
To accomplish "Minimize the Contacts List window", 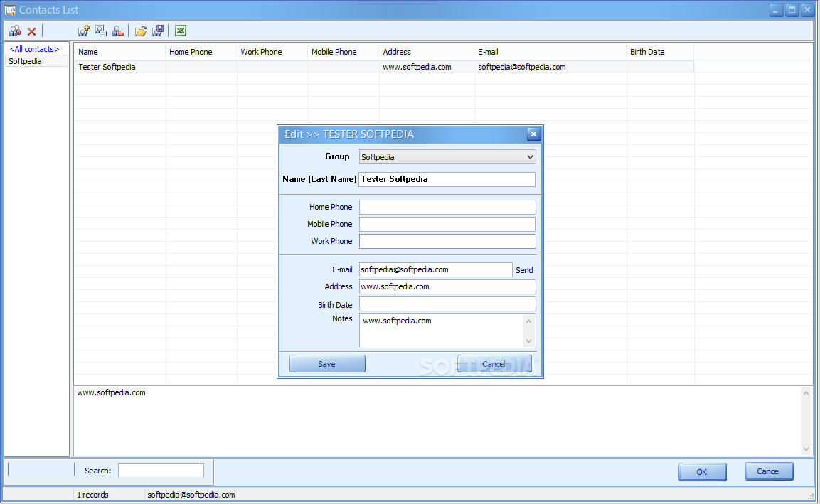I will (775, 10).
